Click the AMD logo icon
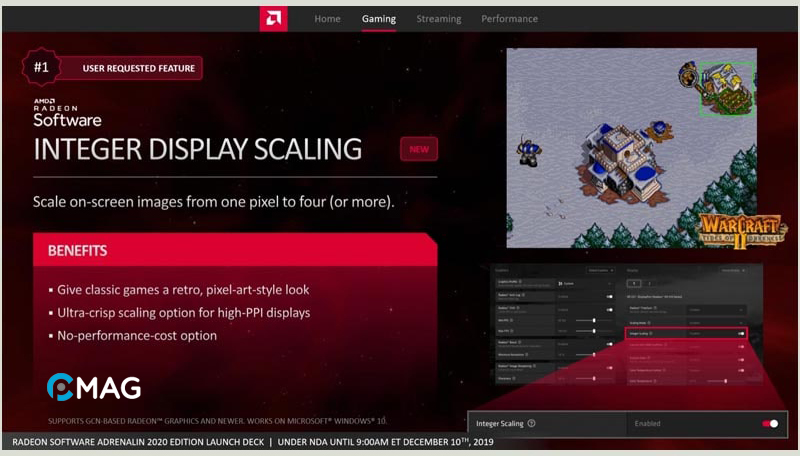 click(x=273, y=19)
